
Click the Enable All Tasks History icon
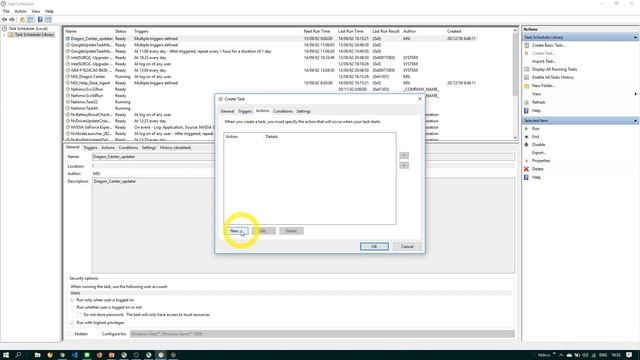click(527, 77)
